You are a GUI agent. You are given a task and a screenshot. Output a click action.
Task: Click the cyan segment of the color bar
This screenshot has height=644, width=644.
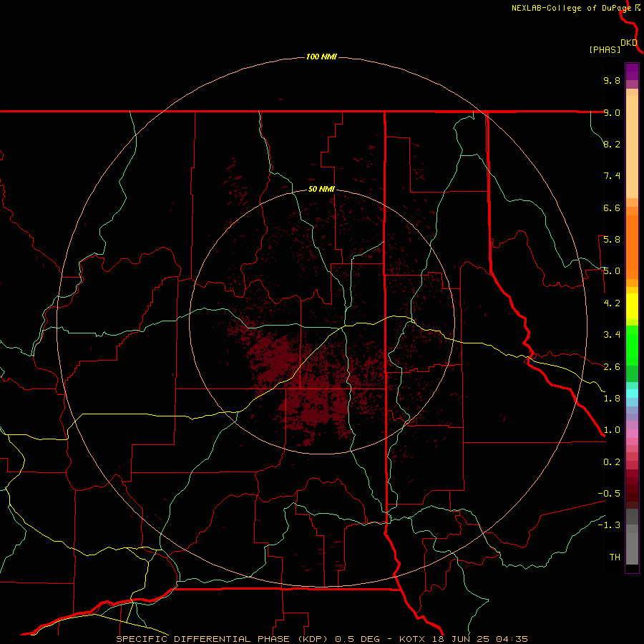click(x=632, y=394)
